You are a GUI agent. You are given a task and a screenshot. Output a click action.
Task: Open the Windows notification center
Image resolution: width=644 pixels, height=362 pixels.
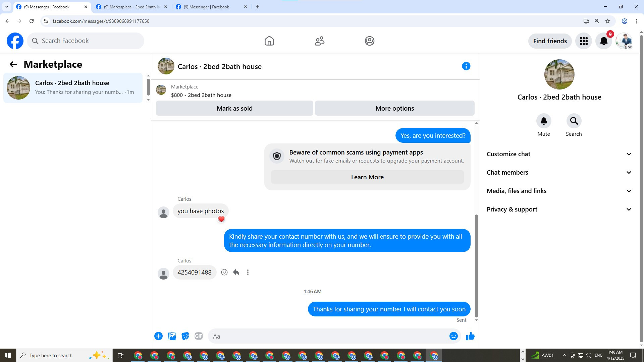point(633,355)
